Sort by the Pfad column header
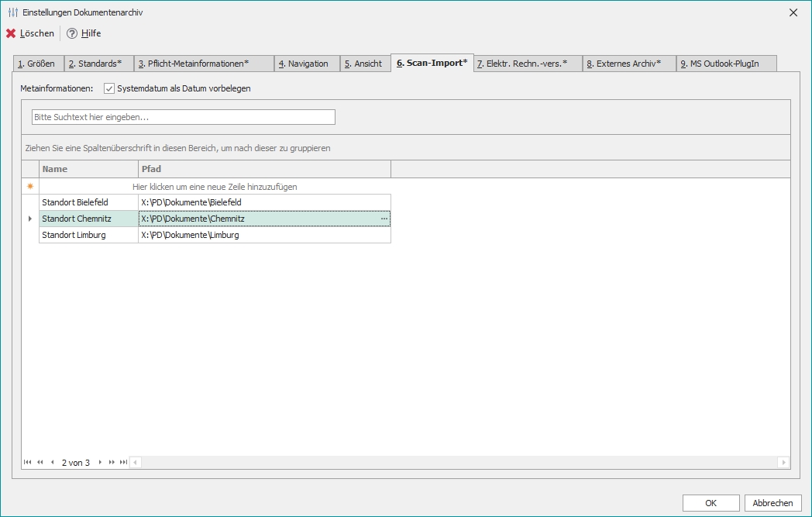Screen dimensions: 812x517 265,169
